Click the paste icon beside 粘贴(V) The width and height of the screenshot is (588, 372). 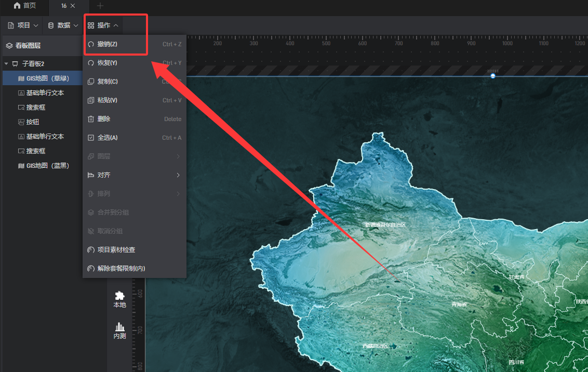click(x=91, y=100)
